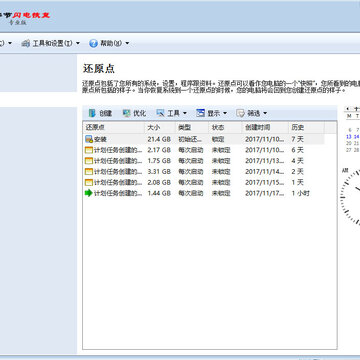Screen dimensions: 360x360
Task: Click 未锁定 status in the 4 天 row
Action: pyautogui.click(x=221, y=161)
